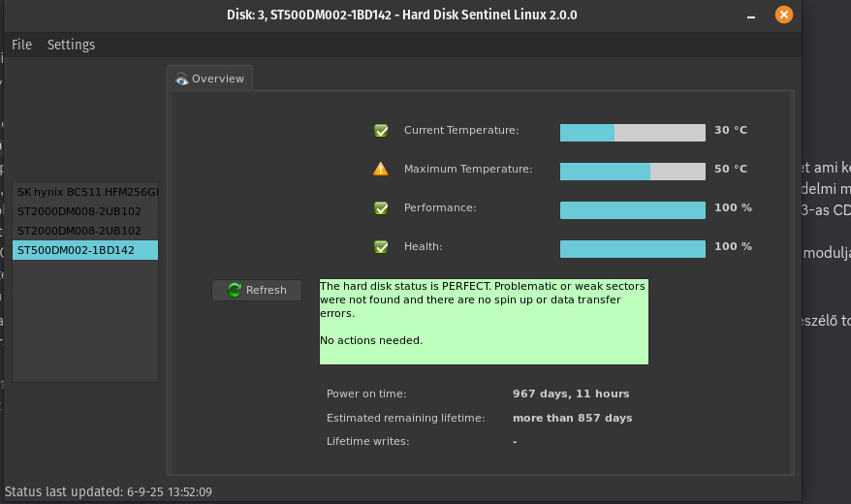Click the eye icon on the Overview tab
Image resolution: width=851 pixels, height=504 pixels.
pyautogui.click(x=181, y=79)
